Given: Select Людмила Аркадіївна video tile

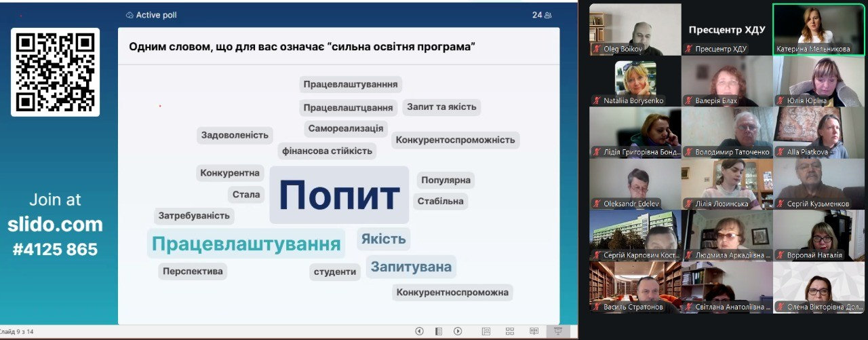Looking at the screenshot, I should (727, 235).
